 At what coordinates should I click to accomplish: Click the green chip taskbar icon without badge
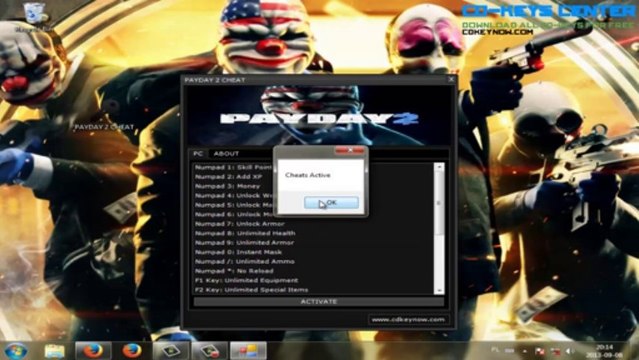(170, 351)
